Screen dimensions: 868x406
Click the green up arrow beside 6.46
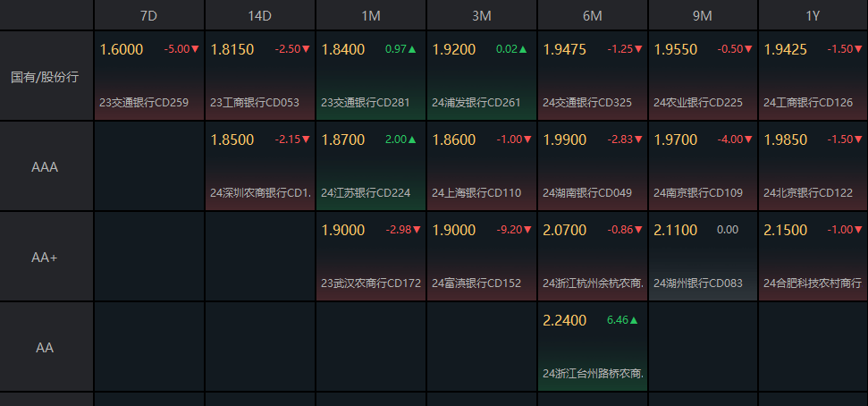[x=634, y=320]
